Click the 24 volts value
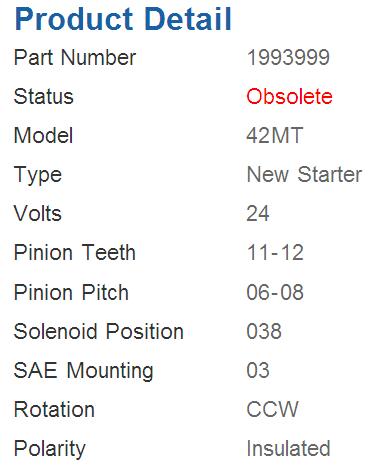376x470 pixels. point(258,214)
